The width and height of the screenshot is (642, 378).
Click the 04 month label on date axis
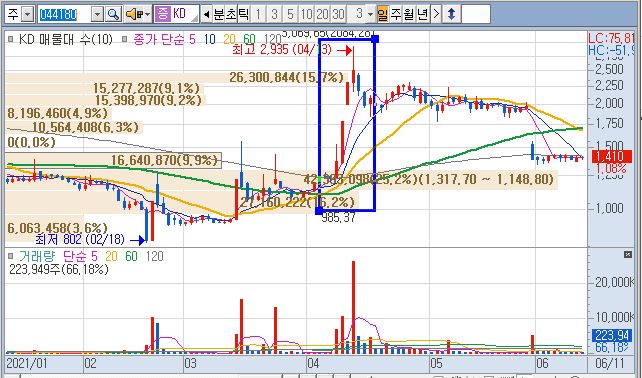pyautogui.click(x=313, y=363)
